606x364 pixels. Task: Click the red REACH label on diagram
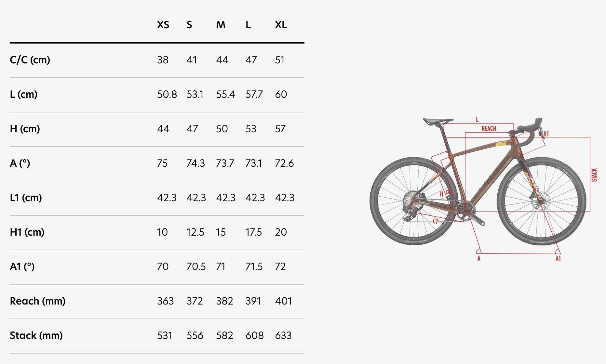point(489,129)
